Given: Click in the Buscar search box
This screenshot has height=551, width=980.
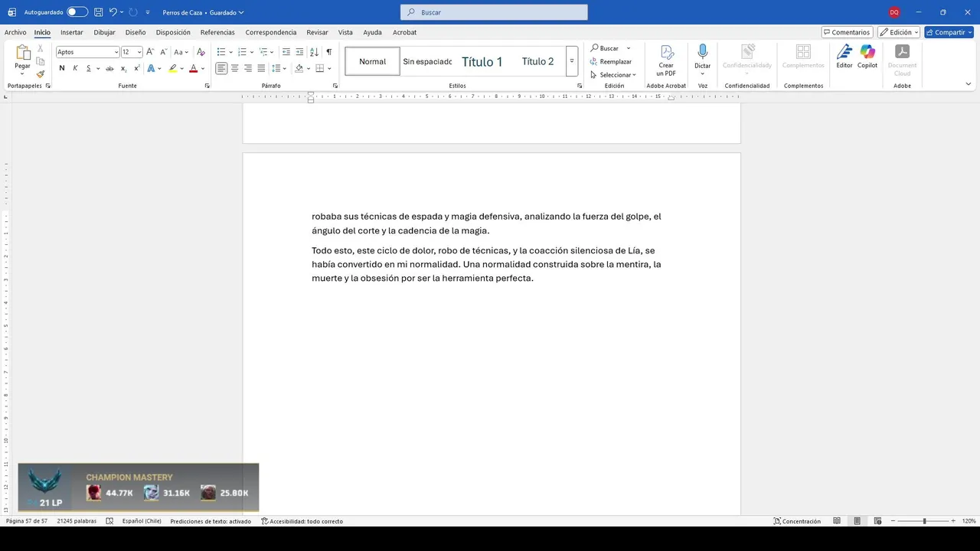Looking at the screenshot, I should pos(494,12).
